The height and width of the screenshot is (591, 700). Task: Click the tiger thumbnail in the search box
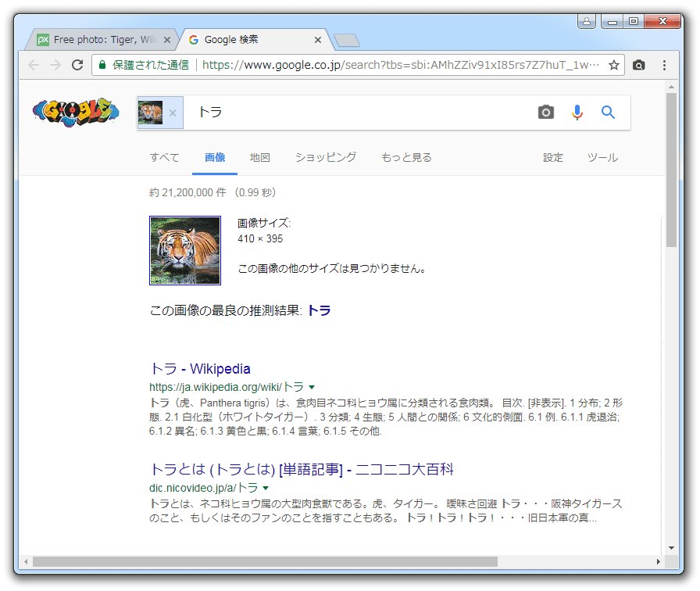pyautogui.click(x=151, y=113)
